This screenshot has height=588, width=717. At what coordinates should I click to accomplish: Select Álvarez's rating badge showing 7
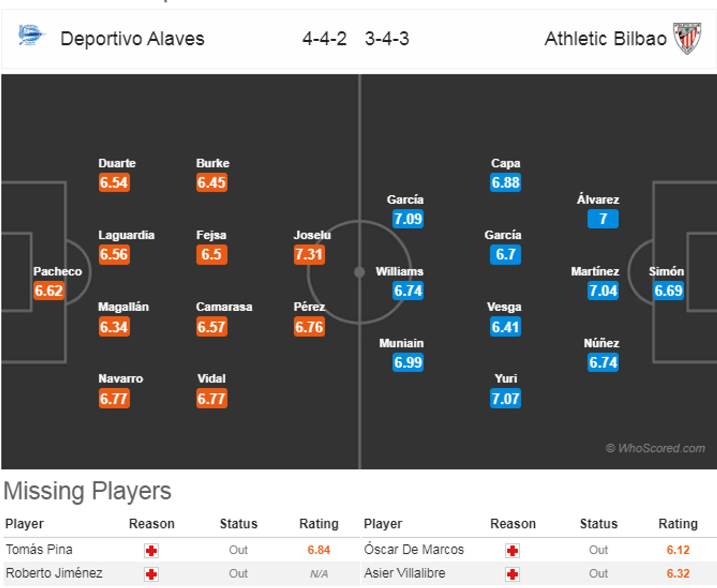(603, 219)
